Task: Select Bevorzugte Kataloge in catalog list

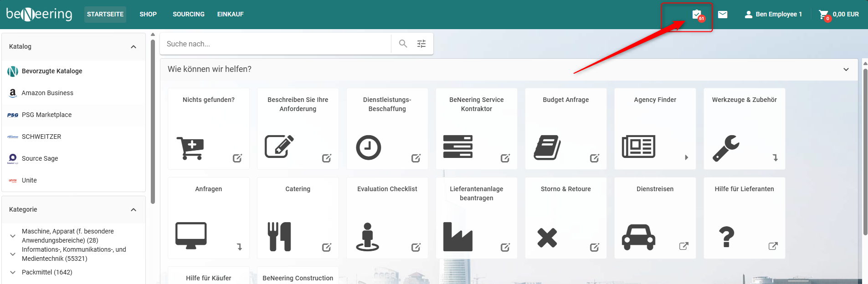Action: pyautogui.click(x=74, y=71)
